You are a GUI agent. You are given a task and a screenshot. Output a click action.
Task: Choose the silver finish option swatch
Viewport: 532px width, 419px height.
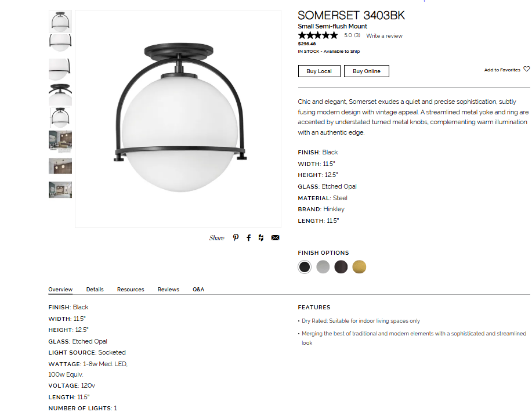click(323, 267)
